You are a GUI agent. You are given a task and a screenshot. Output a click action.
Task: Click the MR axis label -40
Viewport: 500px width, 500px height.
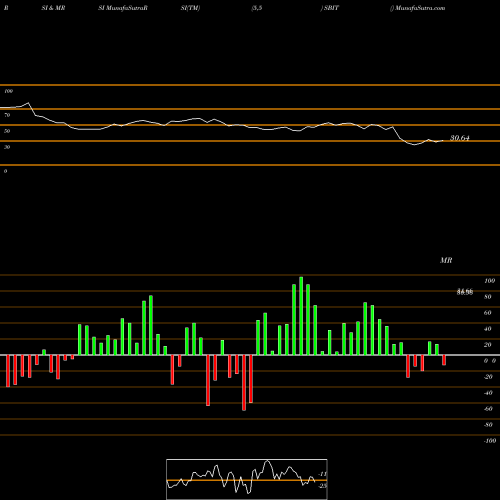488,393
